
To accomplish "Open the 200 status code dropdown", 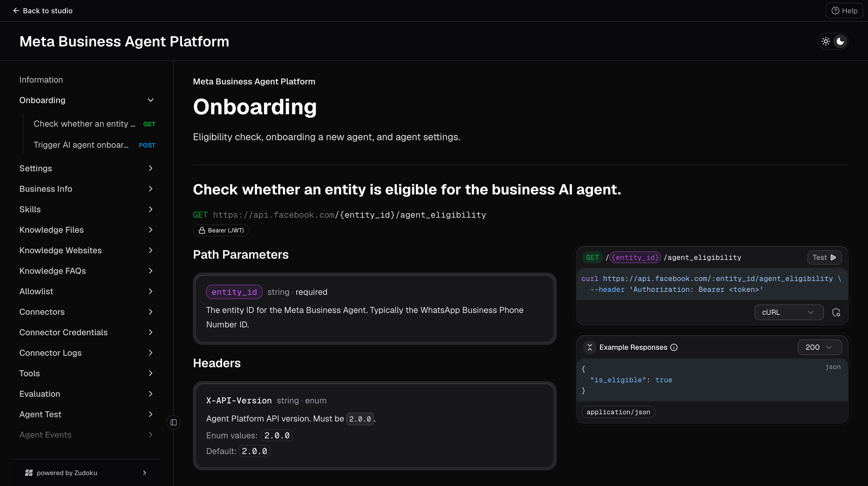I will 819,348.
